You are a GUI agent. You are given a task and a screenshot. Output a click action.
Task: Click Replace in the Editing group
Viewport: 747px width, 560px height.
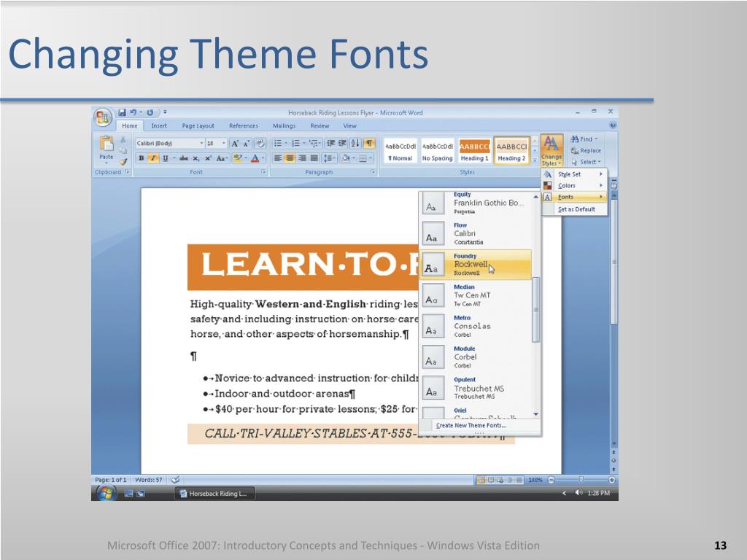click(x=586, y=150)
